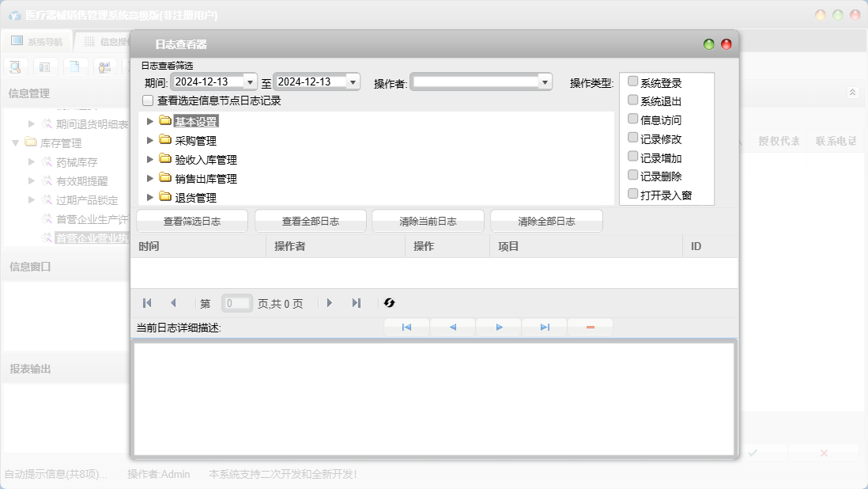This screenshot has height=489, width=868.
Task: Expand the 采购管理 tree node
Action: 149,140
